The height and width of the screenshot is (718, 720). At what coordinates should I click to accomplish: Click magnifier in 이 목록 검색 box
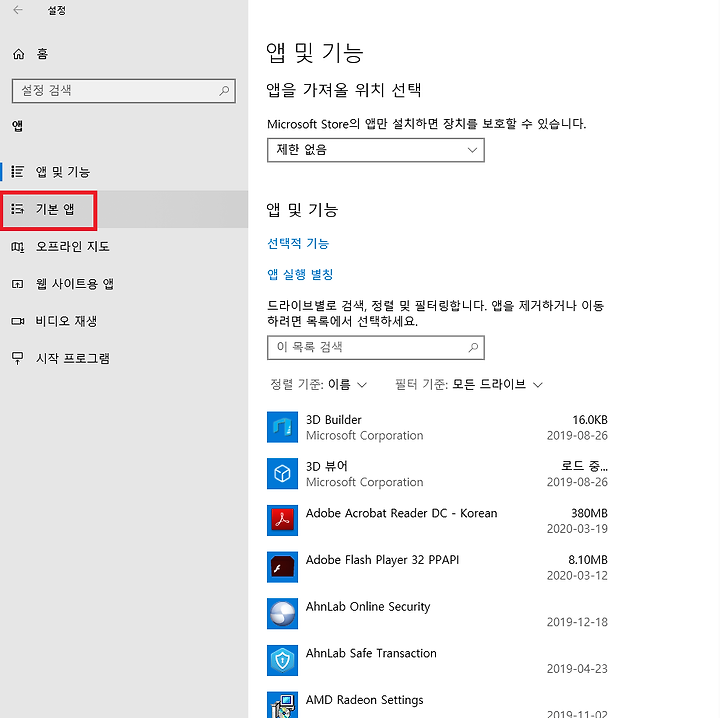point(473,348)
